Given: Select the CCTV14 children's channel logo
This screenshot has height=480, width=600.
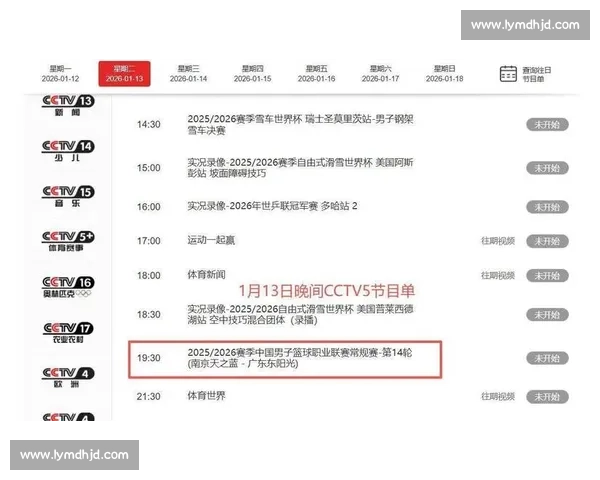Looking at the screenshot, I should point(68,151).
